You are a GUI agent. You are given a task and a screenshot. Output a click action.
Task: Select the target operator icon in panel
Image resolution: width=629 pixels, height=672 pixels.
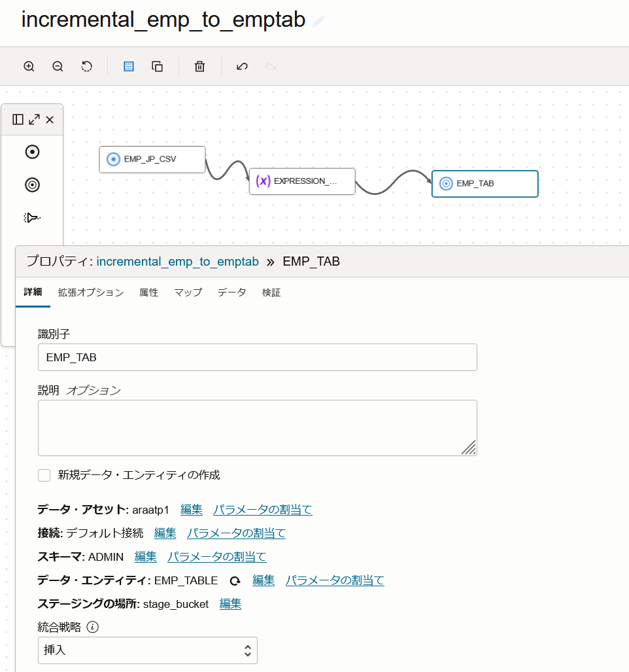tap(32, 185)
